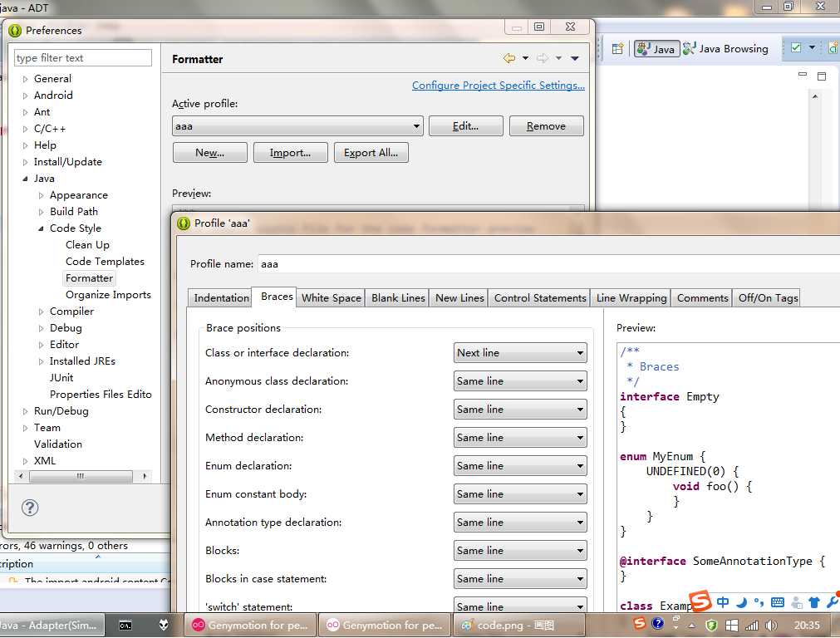Open the soft keyboard icon on Sogou bar
Image resolution: width=840 pixels, height=638 pixels.
tap(778, 602)
